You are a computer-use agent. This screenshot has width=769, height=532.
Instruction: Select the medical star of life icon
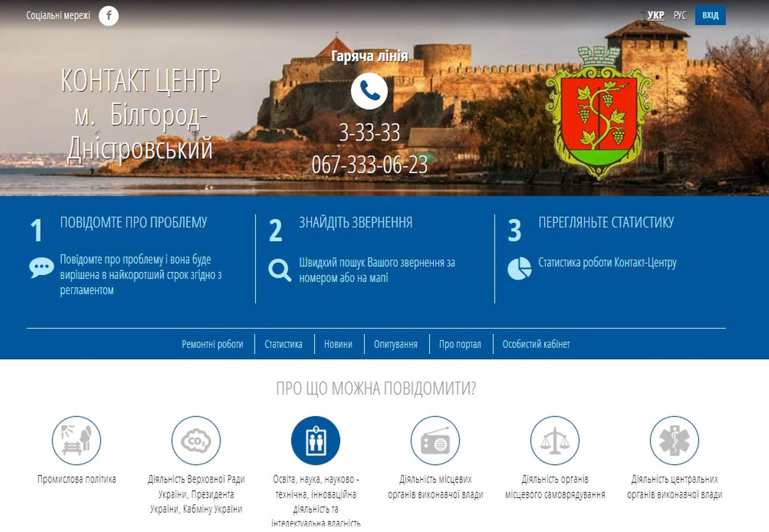(x=674, y=440)
